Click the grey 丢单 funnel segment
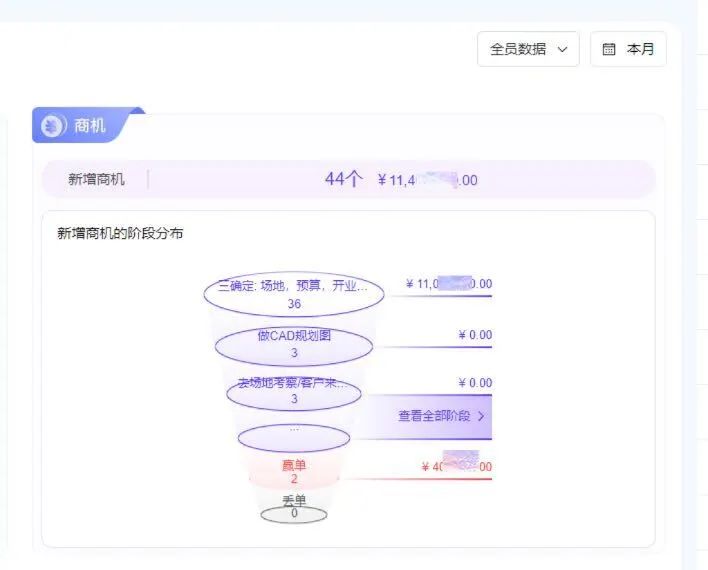Viewport: 708px width, 570px height. (x=294, y=508)
